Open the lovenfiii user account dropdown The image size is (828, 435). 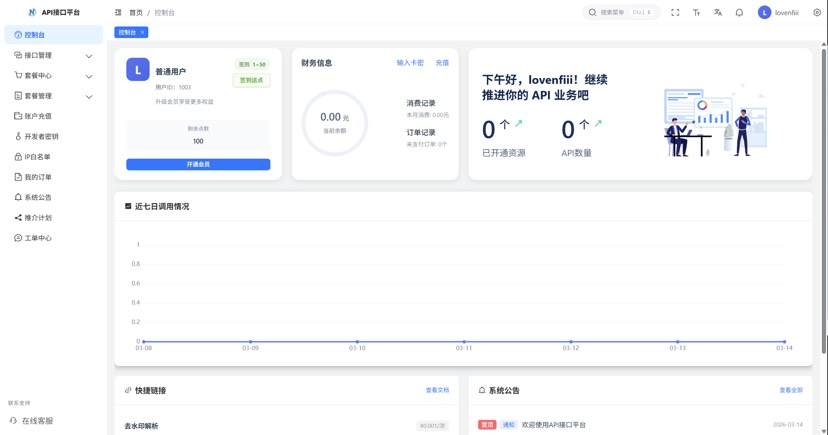778,13
